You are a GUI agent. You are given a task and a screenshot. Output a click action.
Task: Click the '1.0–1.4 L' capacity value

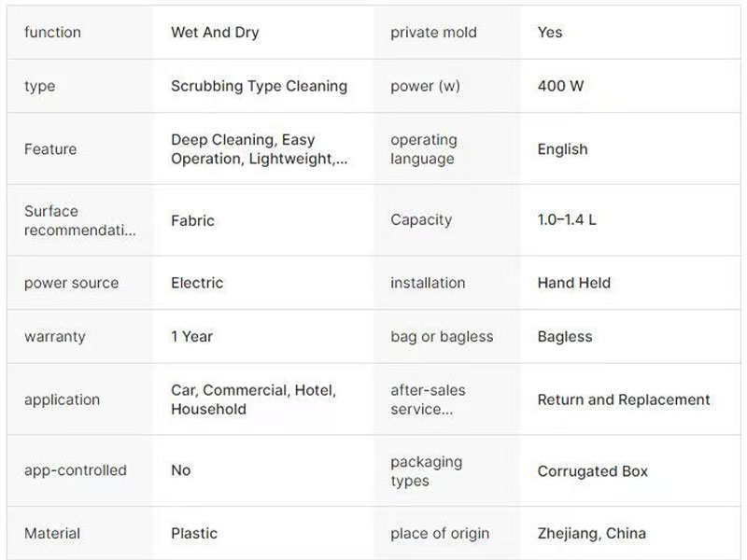(x=567, y=221)
